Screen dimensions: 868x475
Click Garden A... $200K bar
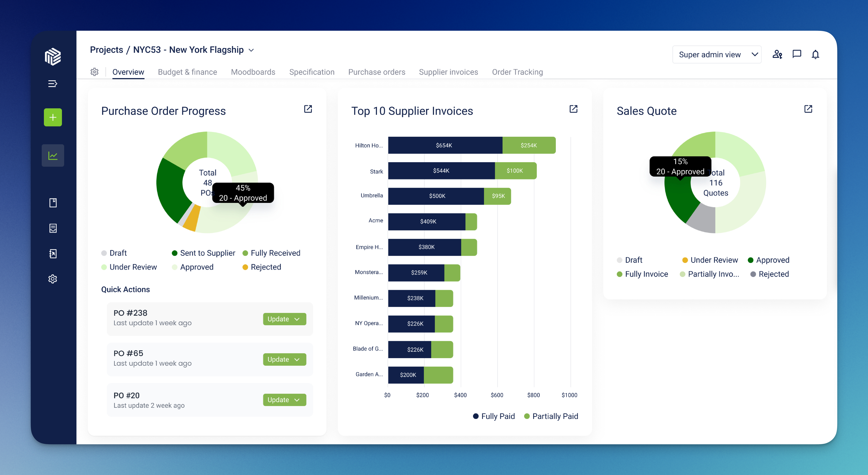[x=406, y=375]
